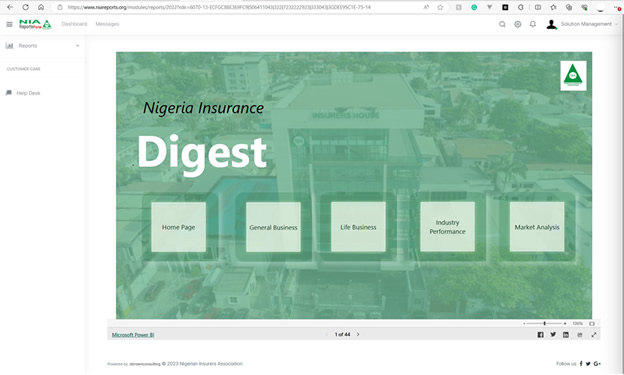Open the Dashboard menu item
This screenshot has height=375, width=624.
pos(74,24)
